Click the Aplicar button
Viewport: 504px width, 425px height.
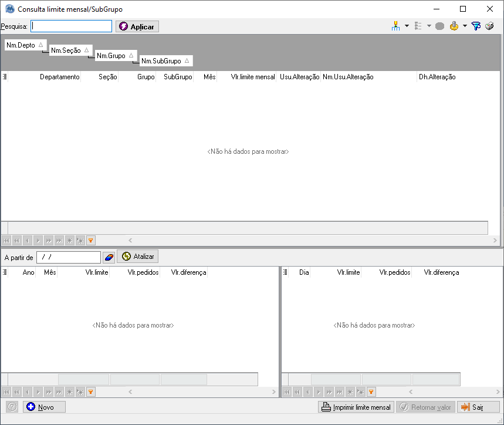pos(137,26)
